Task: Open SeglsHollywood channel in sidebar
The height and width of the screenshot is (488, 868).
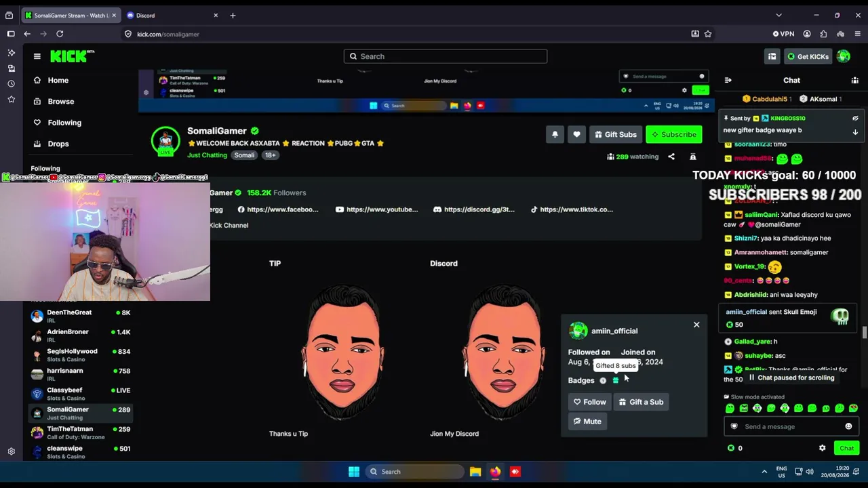Action: (81, 355)
